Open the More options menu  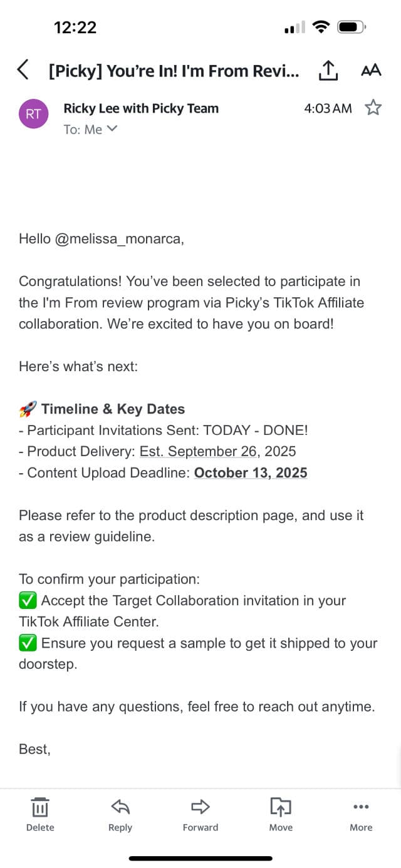(x=361, y=814)
